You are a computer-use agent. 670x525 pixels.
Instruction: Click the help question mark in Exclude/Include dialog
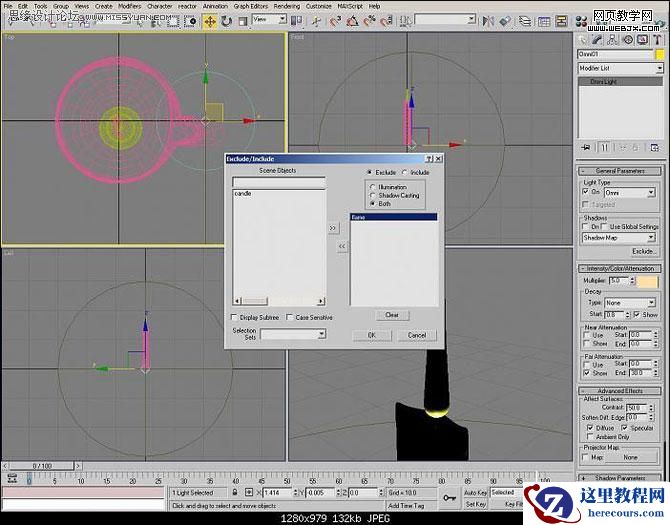pyautogui.click(x=428, y=159)
